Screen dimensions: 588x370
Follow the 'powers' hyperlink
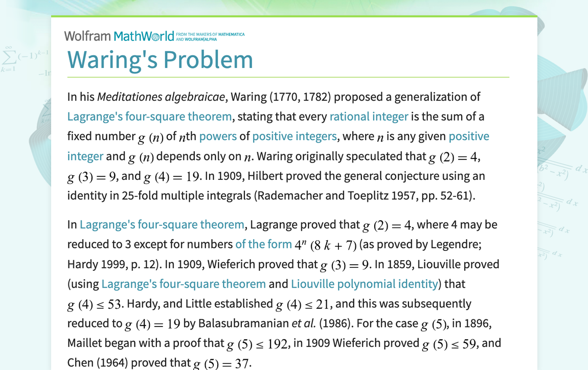click(218, 136)
